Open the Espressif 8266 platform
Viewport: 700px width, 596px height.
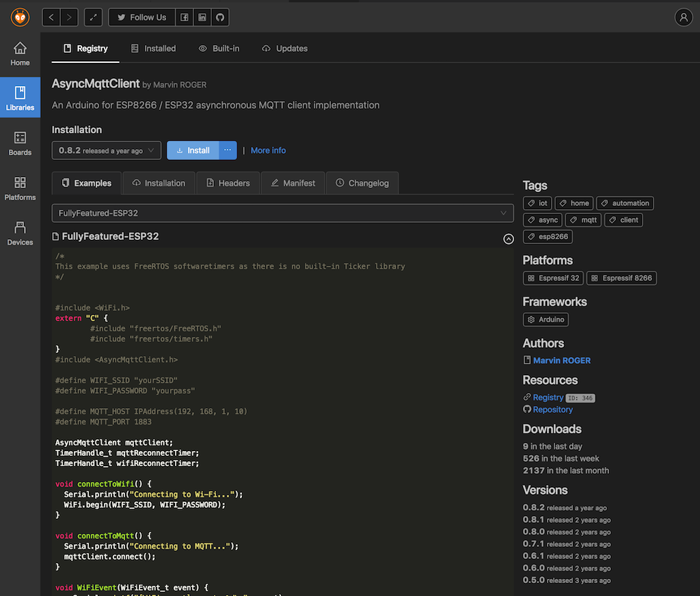click(621, 278)
